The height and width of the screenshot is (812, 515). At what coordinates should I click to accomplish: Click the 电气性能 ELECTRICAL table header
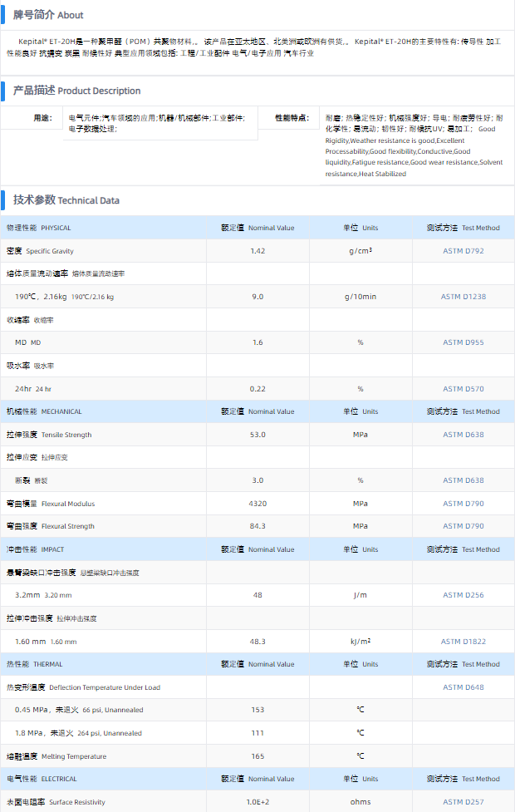pos(42,779)
